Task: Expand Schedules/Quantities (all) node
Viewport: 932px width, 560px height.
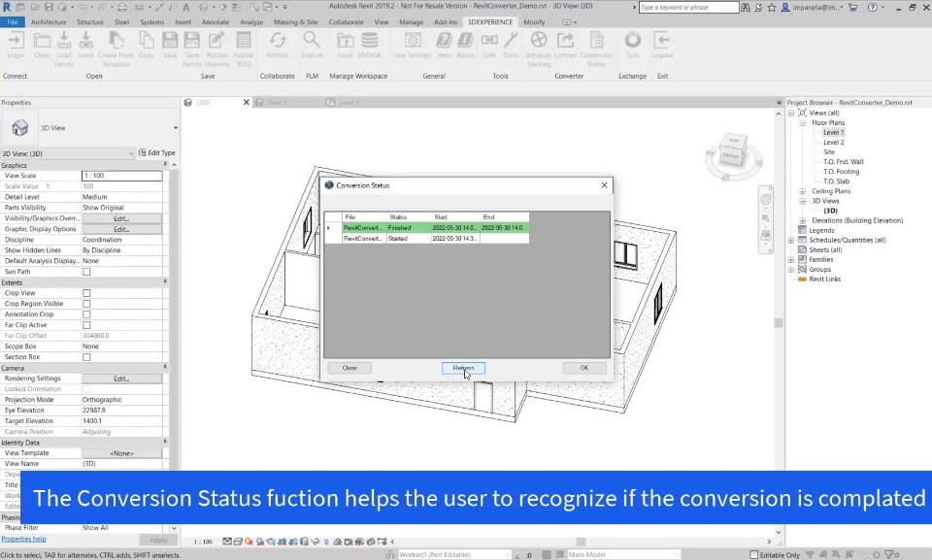Action: point(791,240)
